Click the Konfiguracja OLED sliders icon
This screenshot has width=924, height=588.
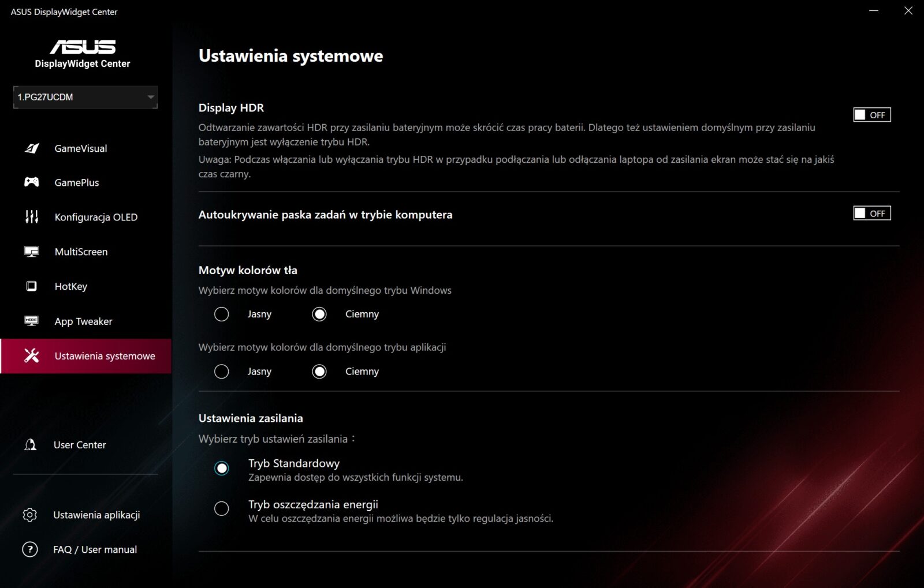pos(32,217)
